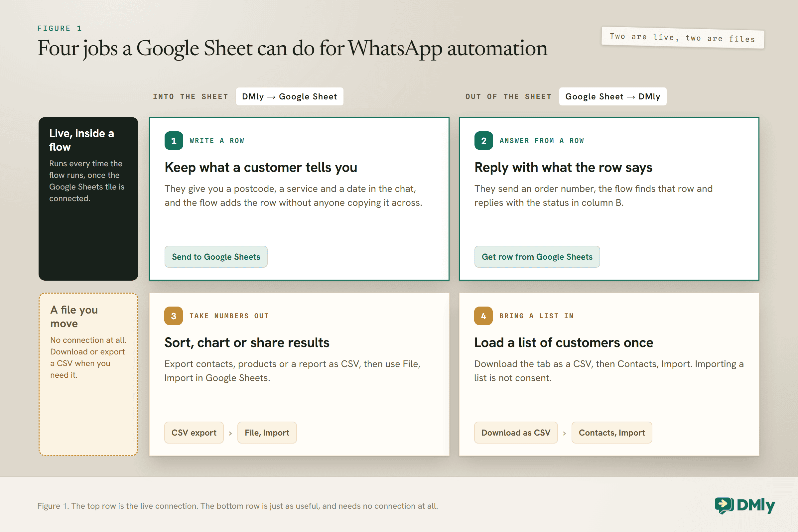Click 'Reply with what the row says' heading
This screenshot has width=798, height=532.
click(x=563, y=168)
